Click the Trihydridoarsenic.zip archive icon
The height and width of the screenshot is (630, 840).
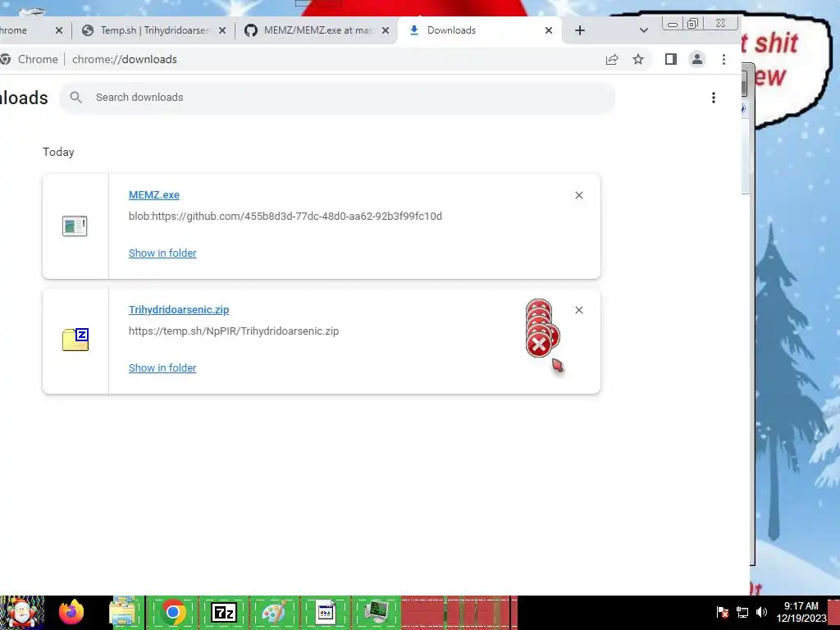[75, 340]
